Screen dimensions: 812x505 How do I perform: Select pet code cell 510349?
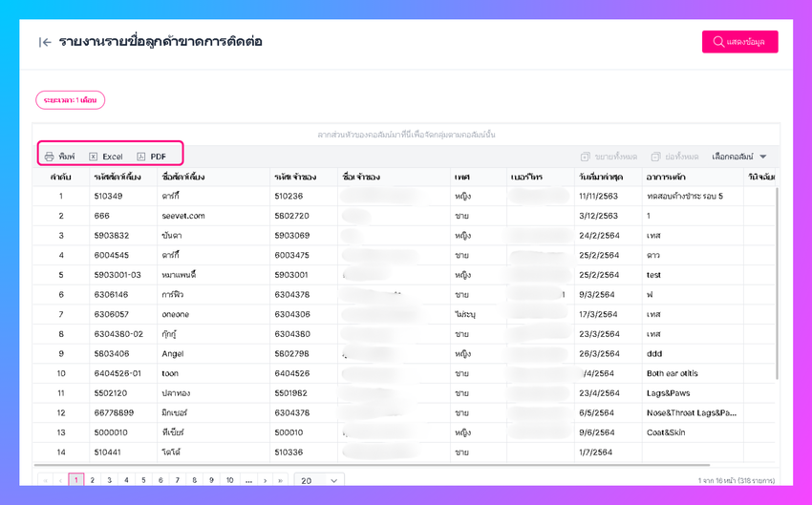pos(123,196)
